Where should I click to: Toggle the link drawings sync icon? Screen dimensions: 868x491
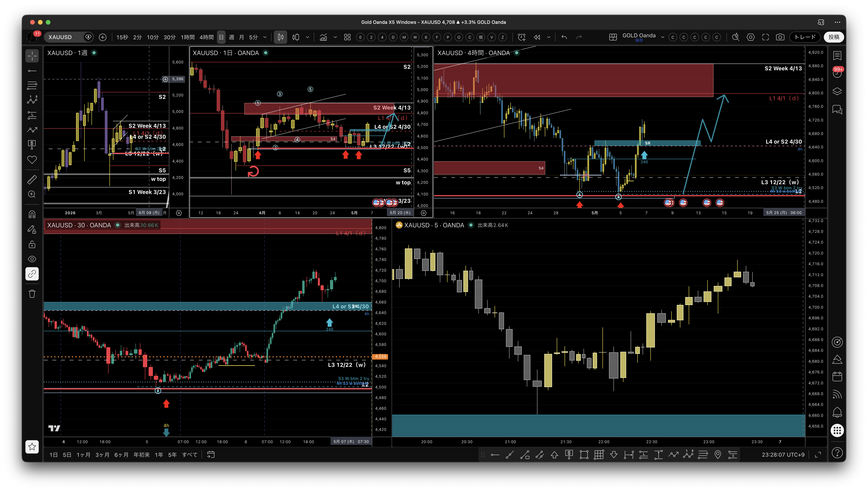point(32,274)
